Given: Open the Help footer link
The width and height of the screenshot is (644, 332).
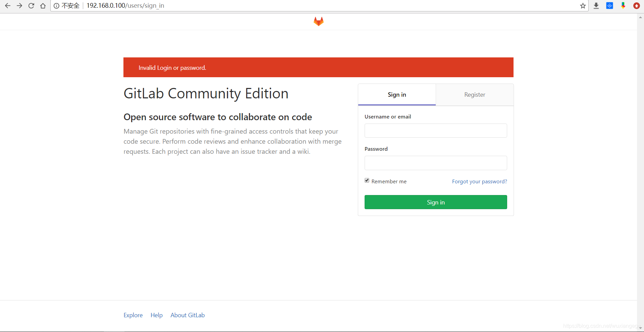Looking at the screenshot, I should [x=157, y=315].
